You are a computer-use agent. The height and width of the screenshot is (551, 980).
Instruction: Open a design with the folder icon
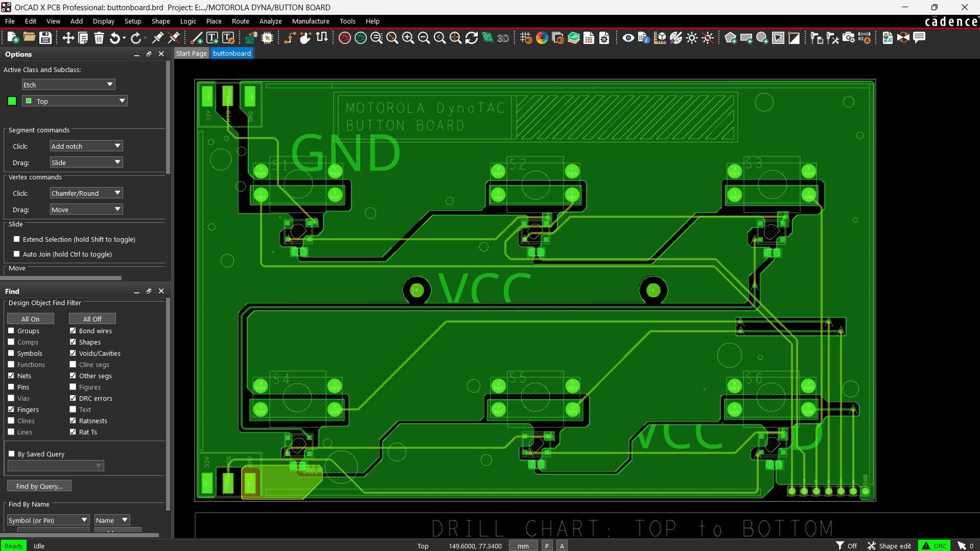pyautogui.click(x=29, y=38)
